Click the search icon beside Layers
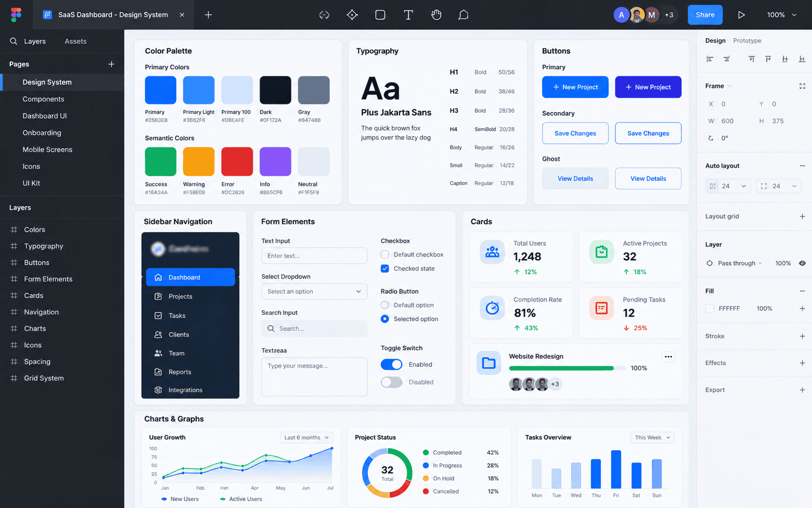Screen dimensions: 812x508 [x=14, y=41]
